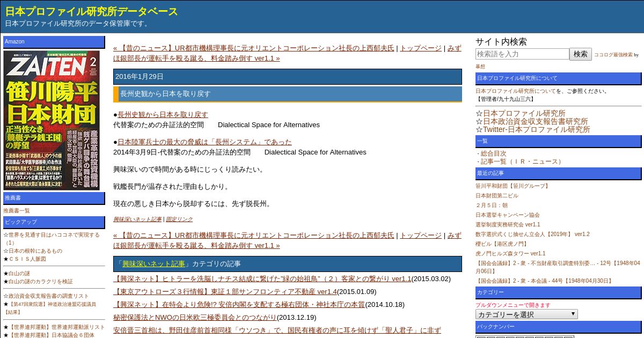Open ☆世界を見通す目はハココネで実現する link

(x=52, y=238)
